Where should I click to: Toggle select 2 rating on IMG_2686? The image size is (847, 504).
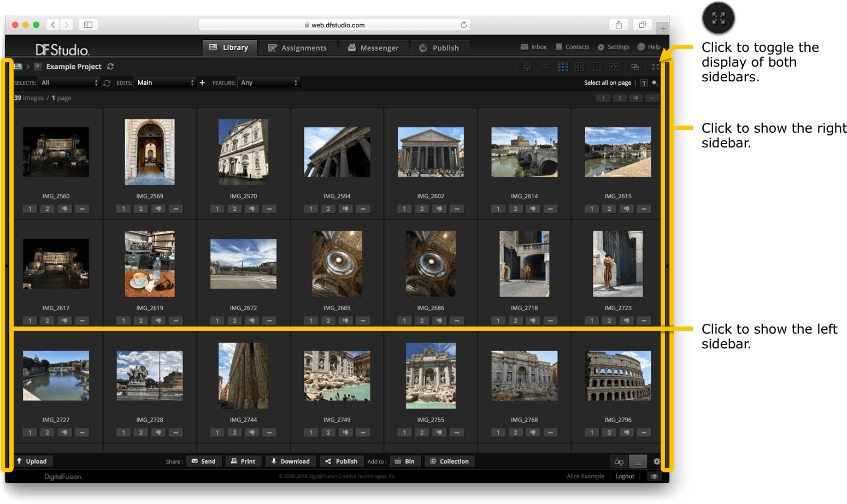point(422,321)
